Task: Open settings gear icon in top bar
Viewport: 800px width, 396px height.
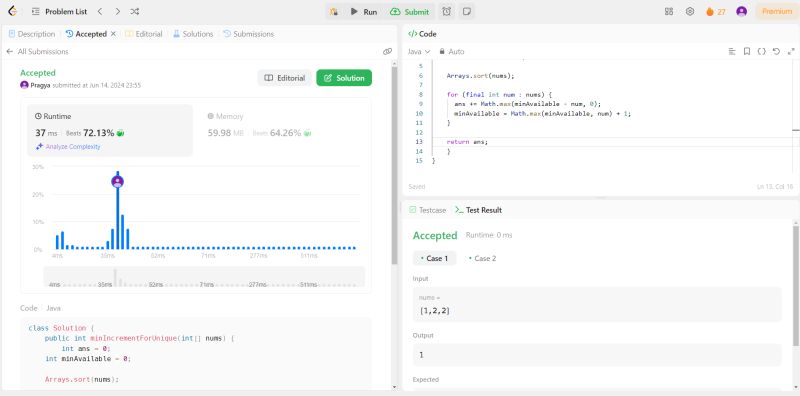Action: 690,11
